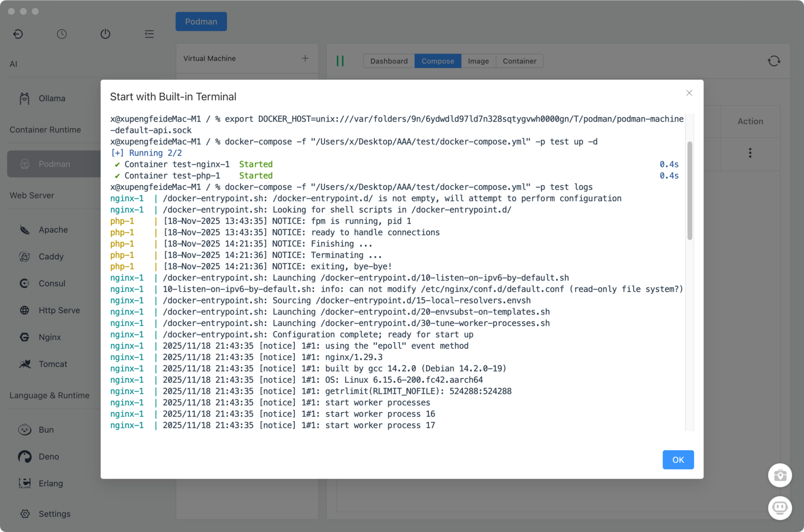Screen dimensions: 804x532
Task: Click the OK button in terminal dialog
Action: pyautogui.click(x=678, y=460)
